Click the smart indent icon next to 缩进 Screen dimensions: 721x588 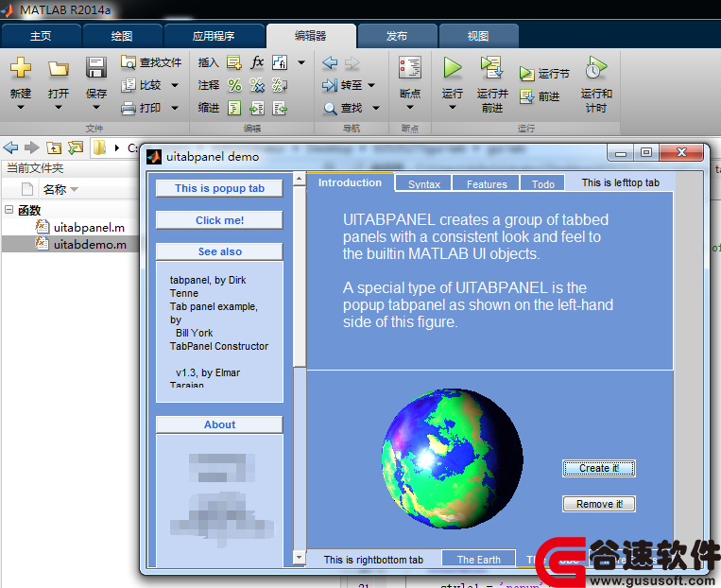pos(234,108)
